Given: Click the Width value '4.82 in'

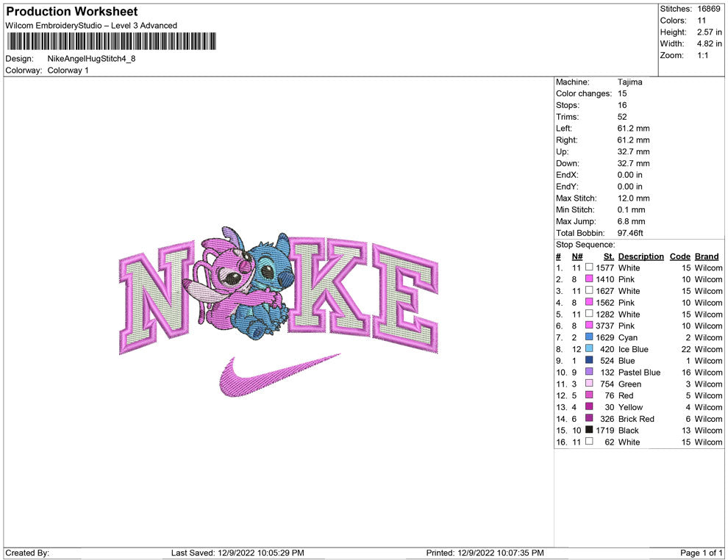Looking at the screenshot, I should [x=710, y=43].
